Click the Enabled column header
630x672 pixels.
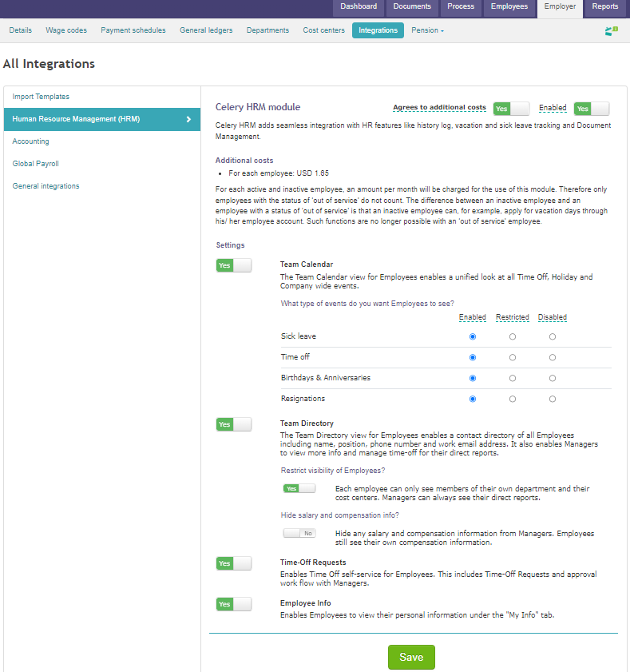(473, 317)
